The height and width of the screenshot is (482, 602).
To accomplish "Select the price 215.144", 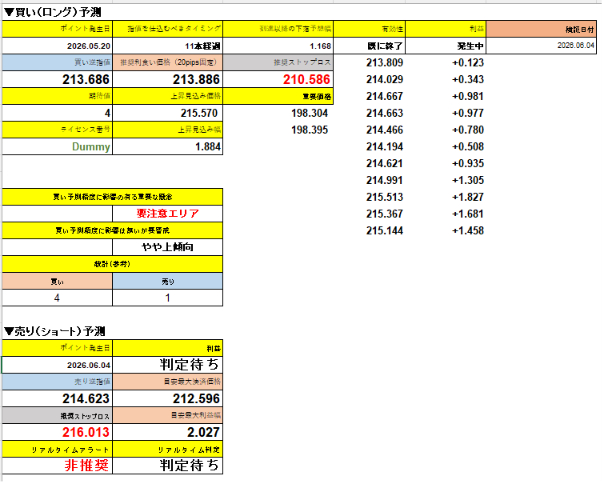I will tap(384, 230).
